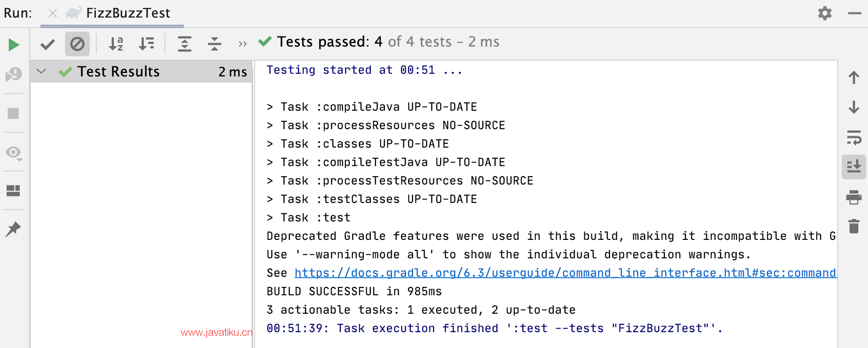Open the Gradle docs command line link

click(565, 273)
